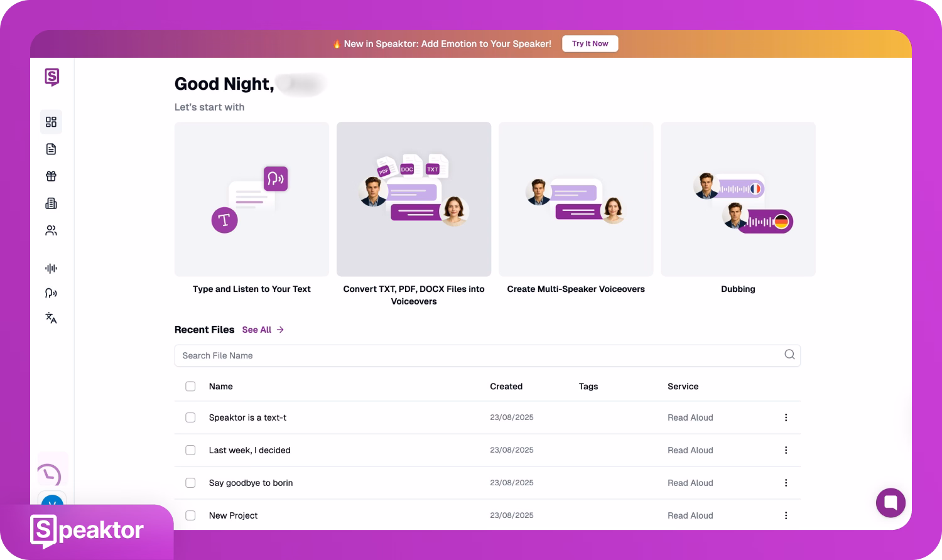Click the building workspace icon in sidebar
This screenshot has width=942, height=560.
pos(51,203)
